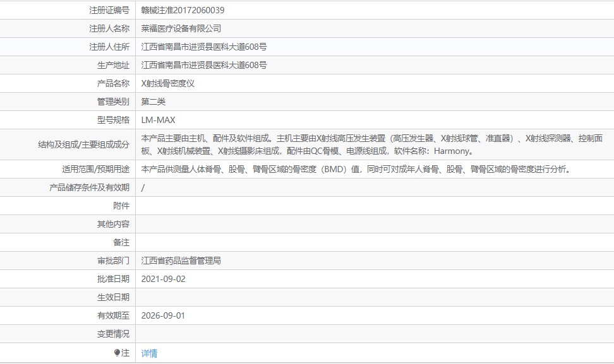Click the 批准日期 label
This screenshot has height=364, width=614.
pyautogui.click(x=113, y=279)
